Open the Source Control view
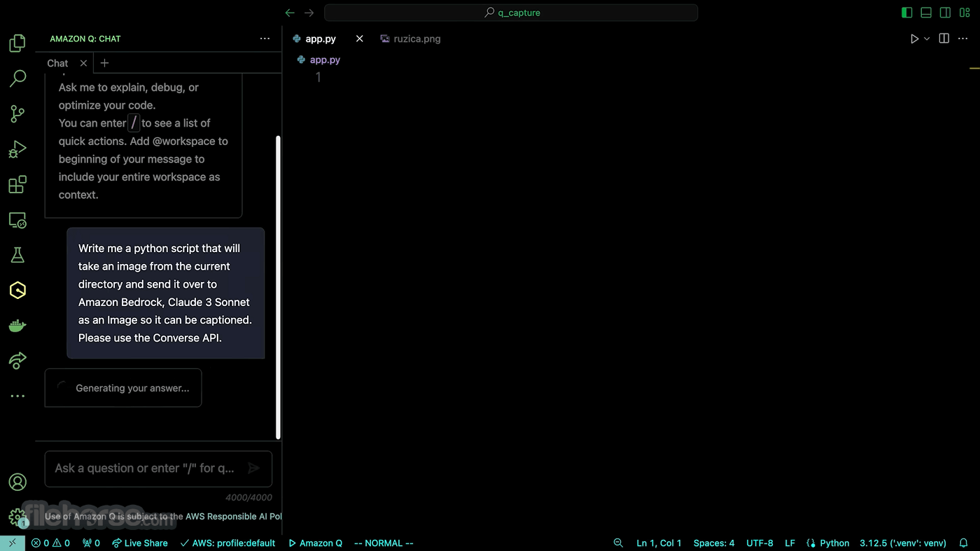The width and height of the screenshot is (980, 551). (x=17, y=114)
